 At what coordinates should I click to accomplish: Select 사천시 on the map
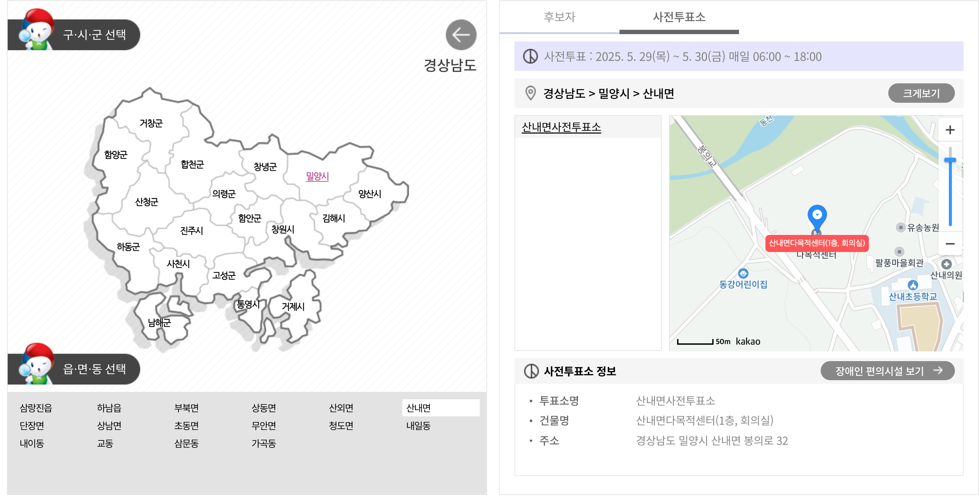178,264
